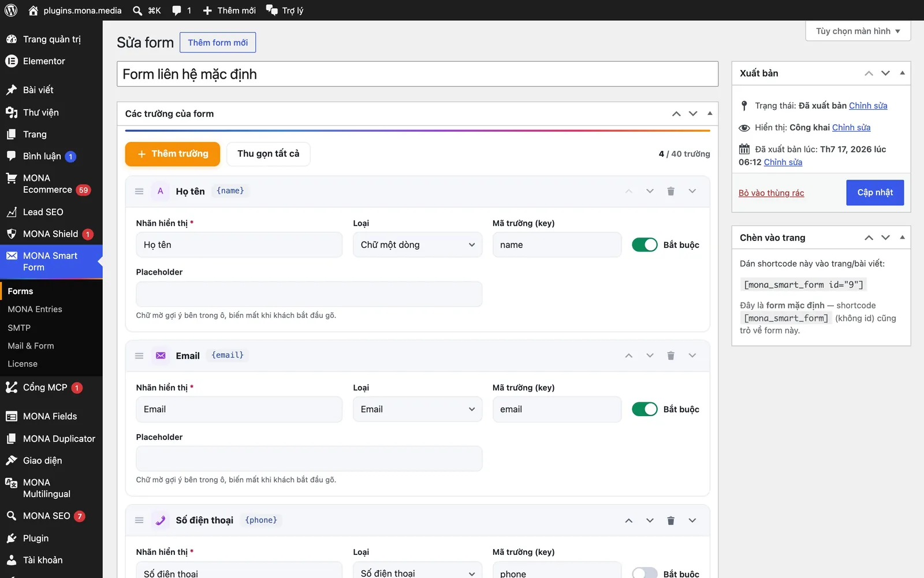This screenshot has width=924, height=578.
Task: Toggle the Chèn vào trang panel triangle
Action: (x=902, y=238)
